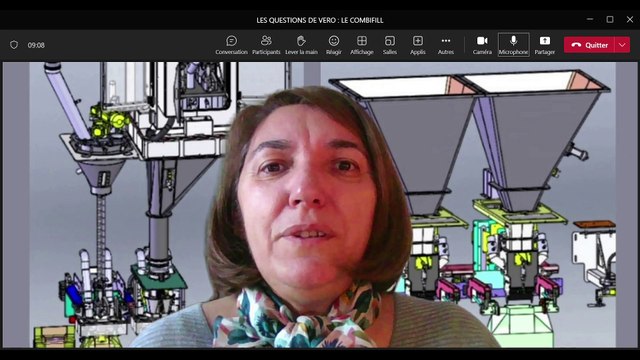Change layout via Affichage
The image size is (640, 360).
[x=362, y=45]
